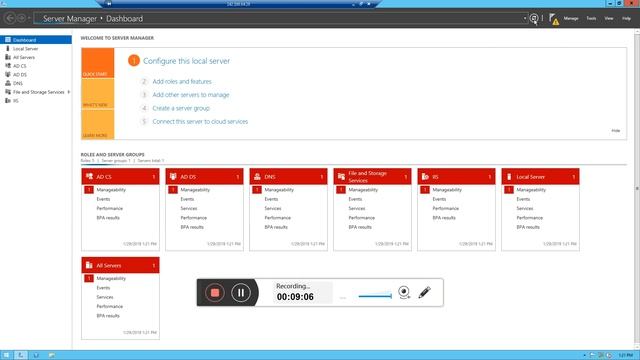Open Services in the Local Server tile
640x360 pixels.
click(525, 209)
